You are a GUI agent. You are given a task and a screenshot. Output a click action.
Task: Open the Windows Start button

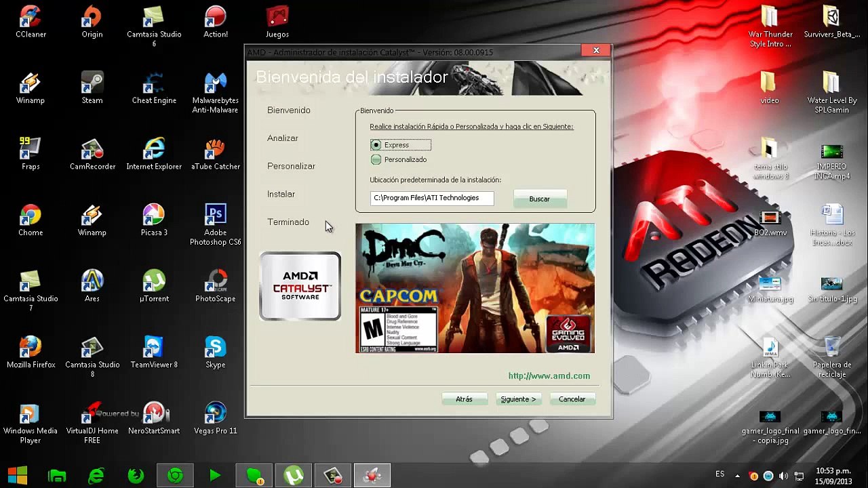[x=18, y=476]
